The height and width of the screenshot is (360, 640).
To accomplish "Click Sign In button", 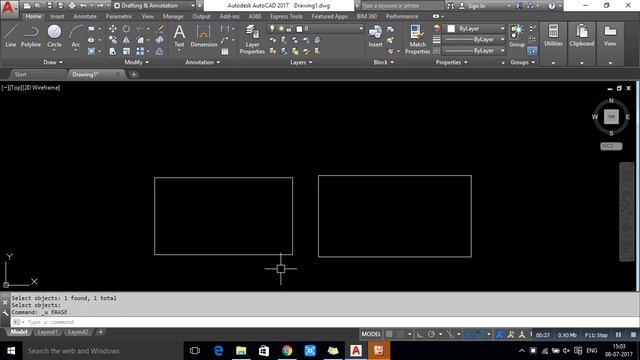I will (472, 6).
